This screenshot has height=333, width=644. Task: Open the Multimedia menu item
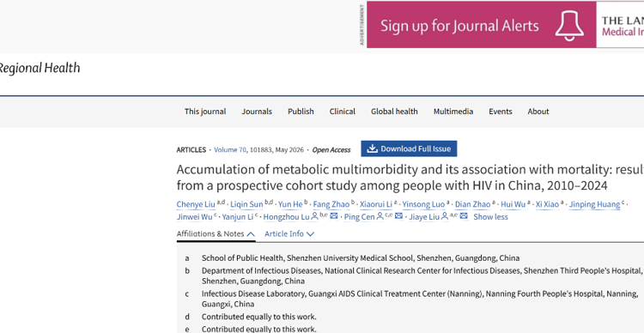453,112
